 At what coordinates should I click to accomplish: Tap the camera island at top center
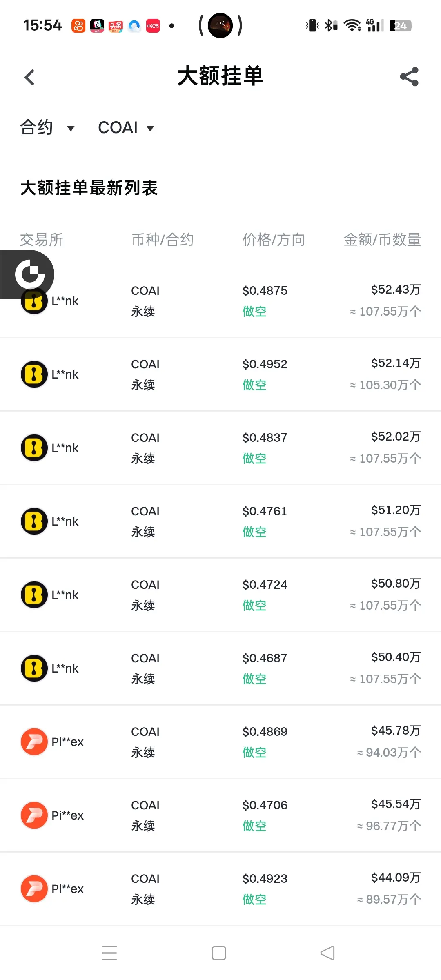[220, 25]
